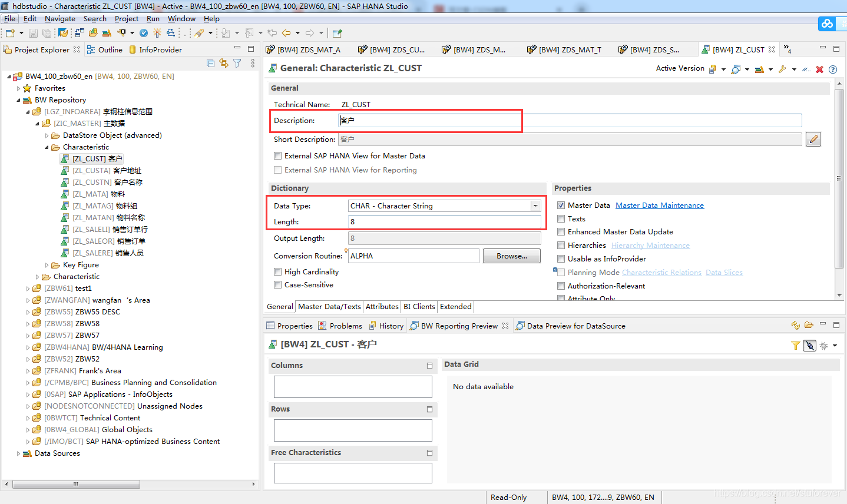847x504 pixels.
Task: Open the InfoProvider view tab
Action: (155, 49)
